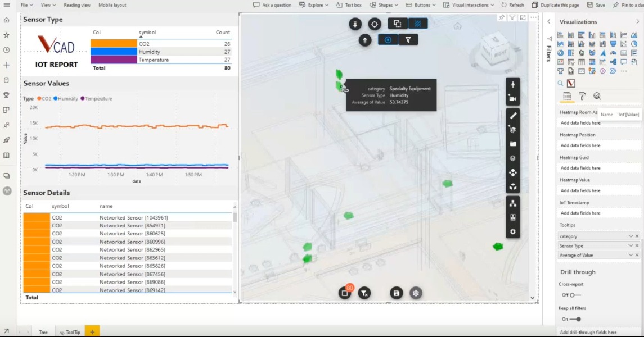This screenshot has height=337, width=644.
Task: Click the save disk button below viewer
Action: click(x=397, y=293)
